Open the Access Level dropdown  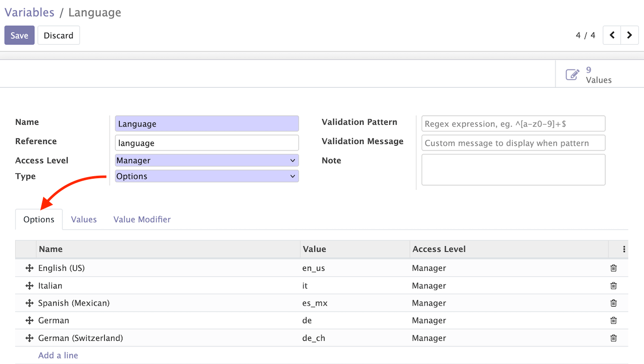206,160
